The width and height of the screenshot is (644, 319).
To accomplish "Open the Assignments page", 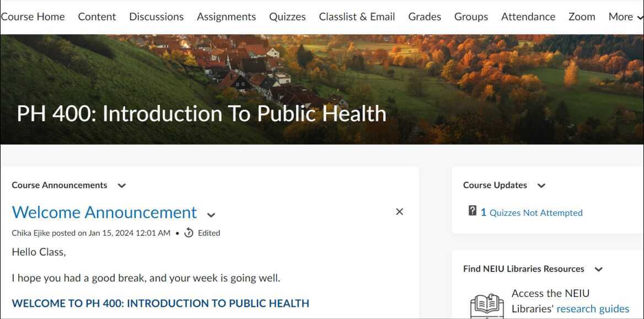I will 227,17.
